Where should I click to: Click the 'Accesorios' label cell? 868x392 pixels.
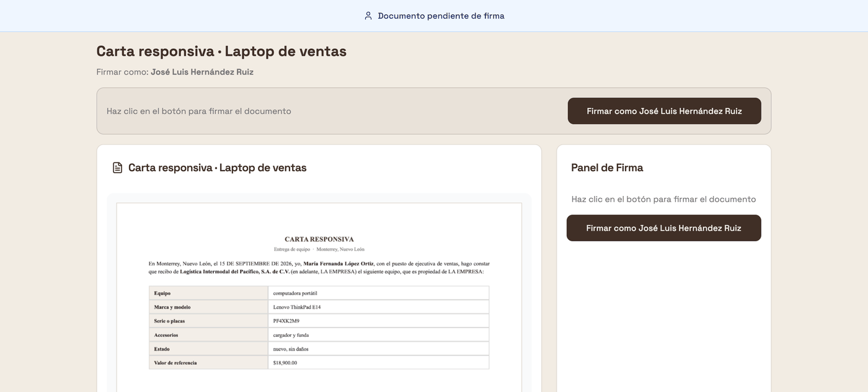coord(208,335)
